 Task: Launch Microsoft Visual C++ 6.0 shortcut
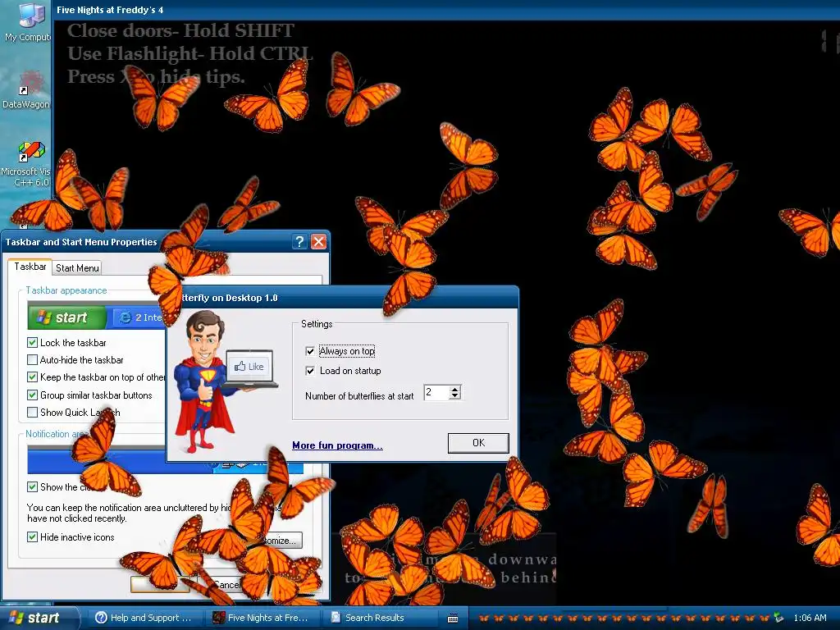tap(27, 163)
